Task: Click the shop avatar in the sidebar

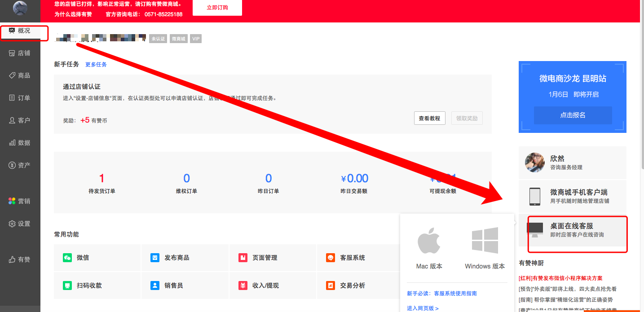Action: [x=20, y=8]
